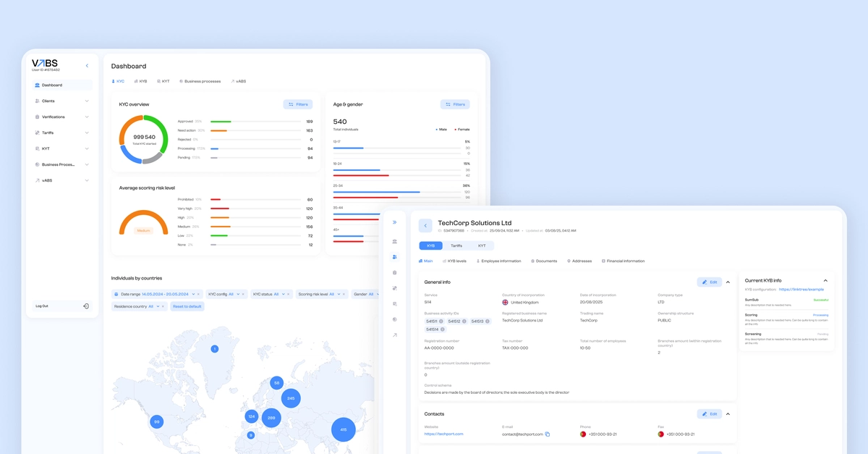Expand the TechCorp window sidebar double chevron
This screenshot has width=868, height=454.
tap(394, 222)
